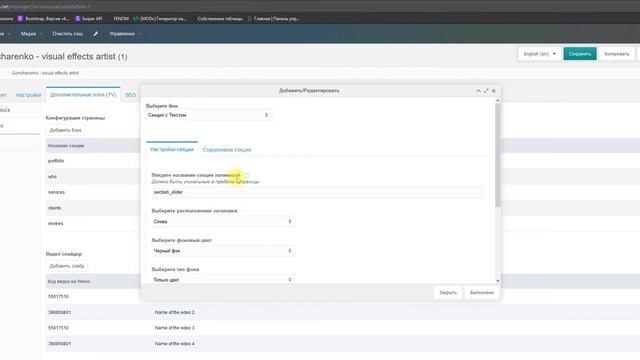Click the Копировать button
This screenshot has height=360, width=640.
tap(616, 54)
